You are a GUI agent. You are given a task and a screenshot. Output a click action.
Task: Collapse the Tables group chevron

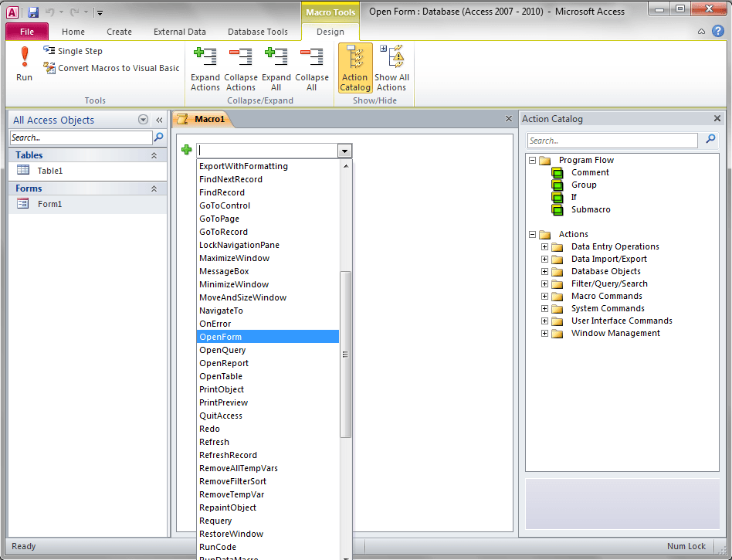click(x=154, y=155)
